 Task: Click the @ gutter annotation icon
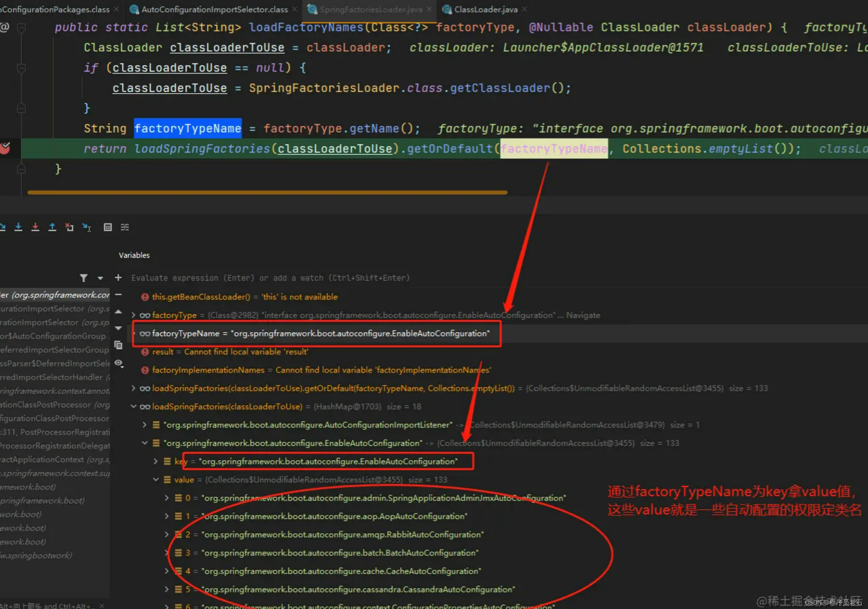[x=4, y=27]
